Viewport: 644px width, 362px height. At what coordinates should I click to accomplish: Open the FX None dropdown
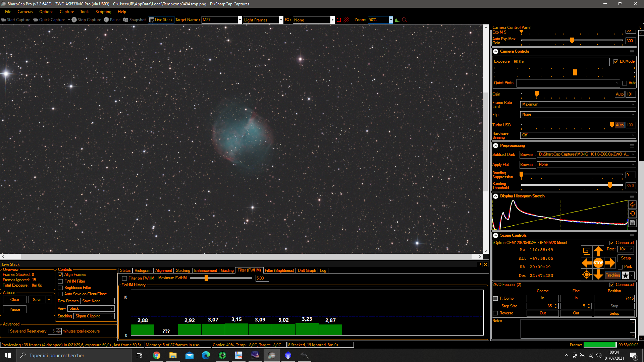tap(332, 20)
